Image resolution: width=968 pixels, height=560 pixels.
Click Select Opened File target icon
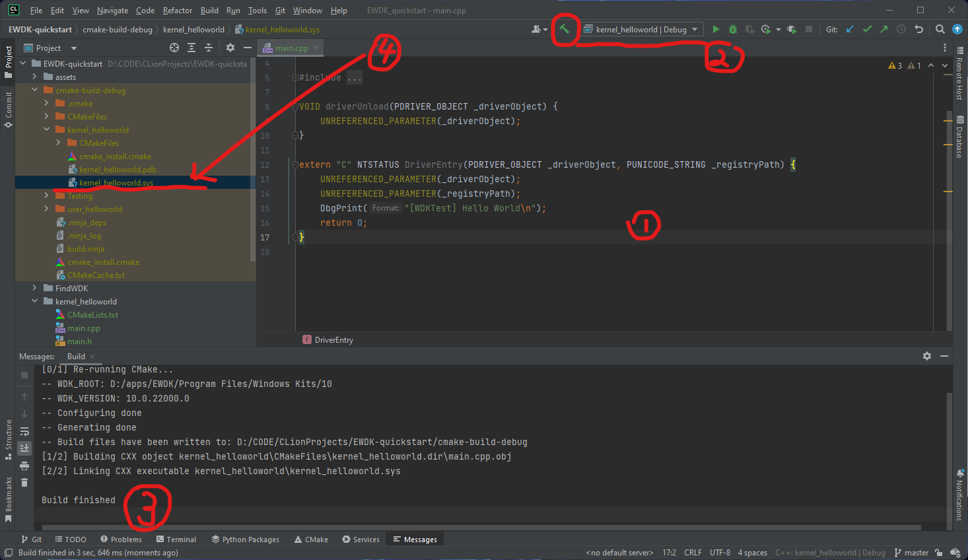click(174, 48)
